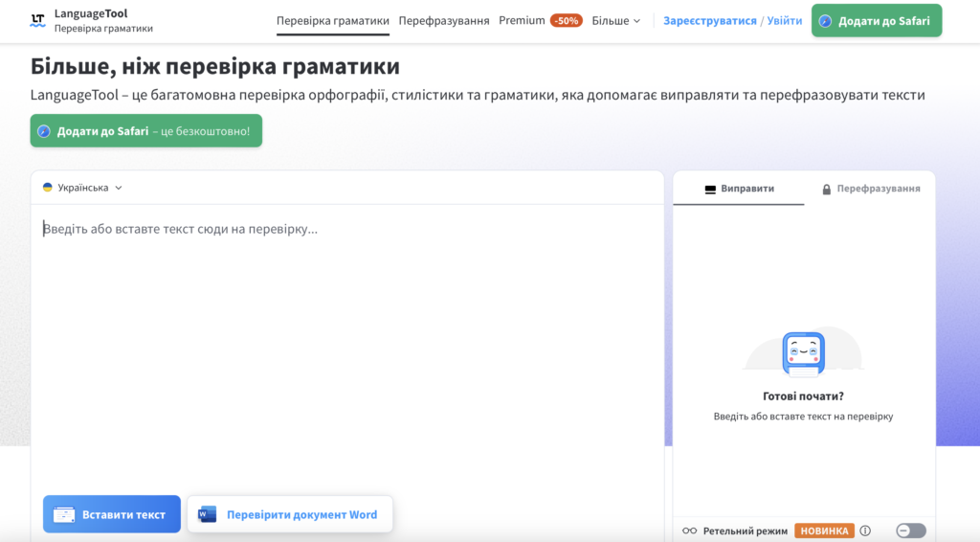Click the LanguageTool LT logo icon

click(x=37, y=21)
